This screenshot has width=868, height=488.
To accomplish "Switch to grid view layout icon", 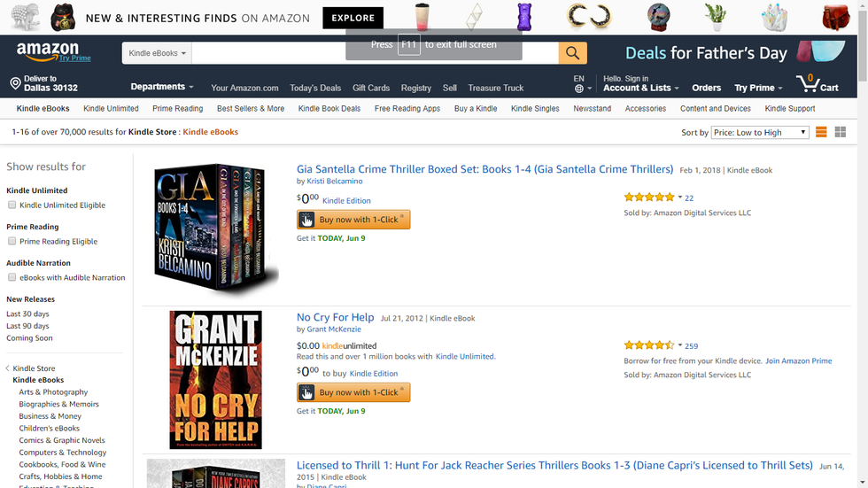I will coord(841,133).
